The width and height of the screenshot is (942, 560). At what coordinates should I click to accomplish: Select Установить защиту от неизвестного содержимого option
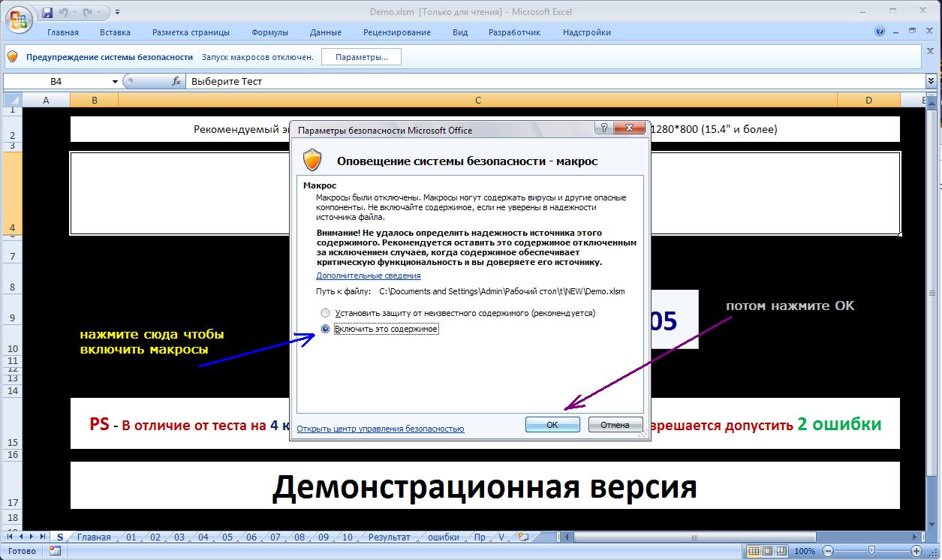click(459, 312)
